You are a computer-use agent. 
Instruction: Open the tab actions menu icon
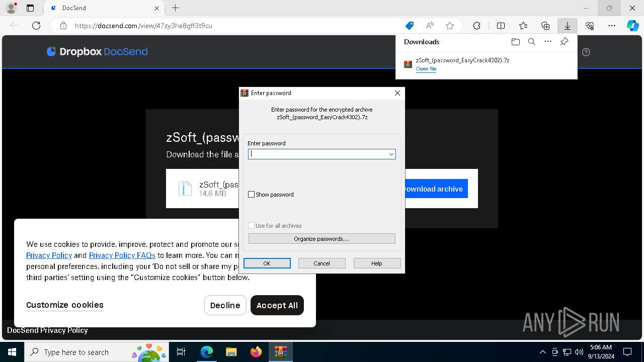(x=30, y=8)
